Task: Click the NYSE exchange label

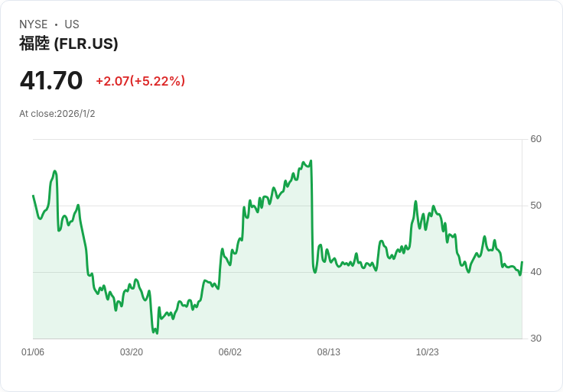Action: coord(34,24)
